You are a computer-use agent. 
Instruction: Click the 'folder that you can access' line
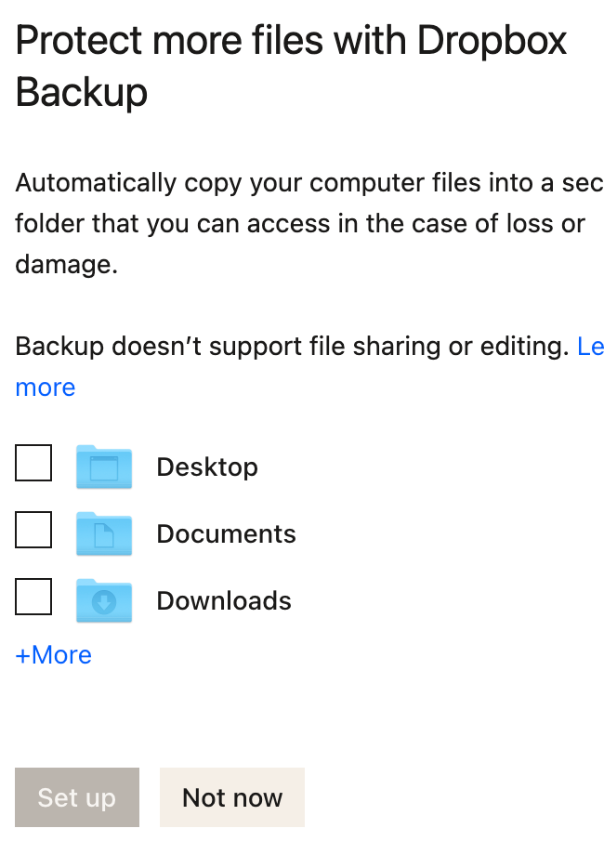click(300, 224)
